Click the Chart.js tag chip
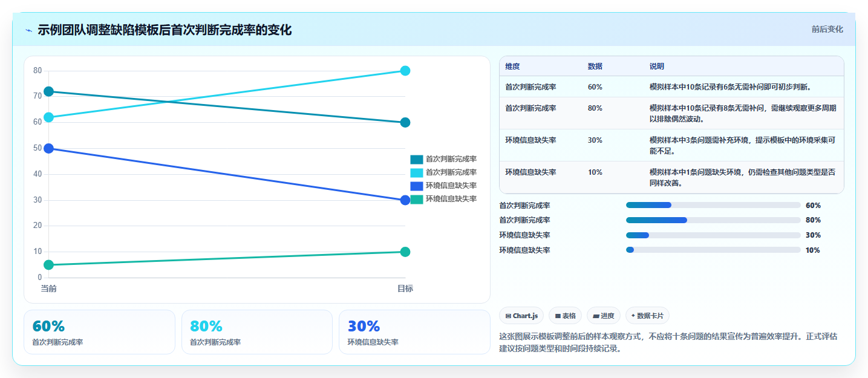The image size is (868, 378). [x=521, y=316]
